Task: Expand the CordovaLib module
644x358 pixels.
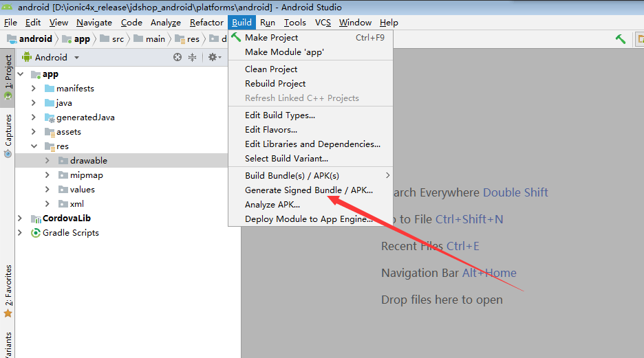Action: (x=20, y=218)
